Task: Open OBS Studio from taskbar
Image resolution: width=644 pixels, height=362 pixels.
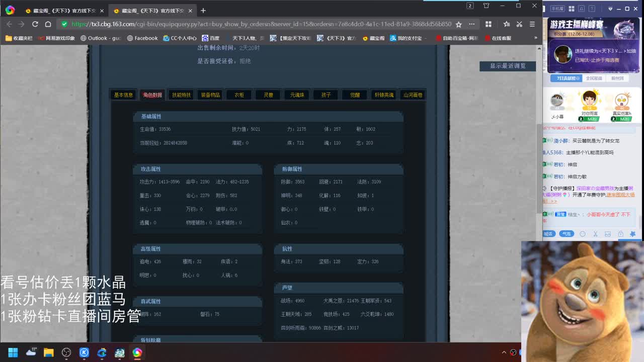Action: (x=66, y=352)
